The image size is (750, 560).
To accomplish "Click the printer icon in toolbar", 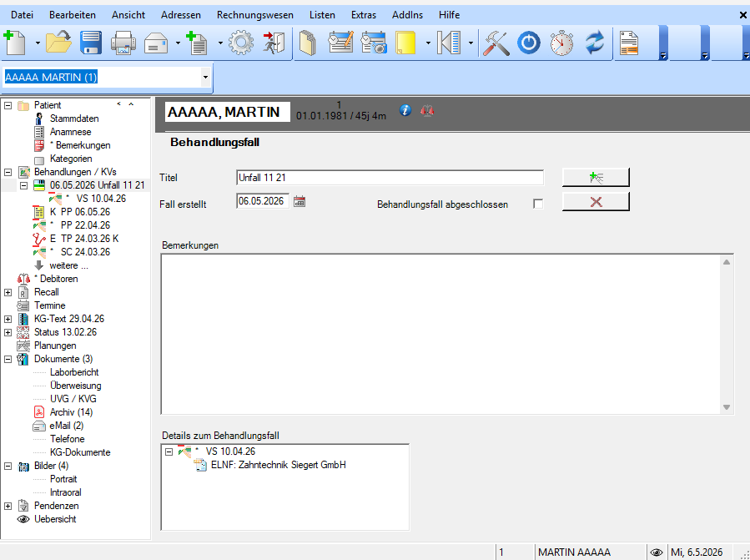I will pos(123,43).
